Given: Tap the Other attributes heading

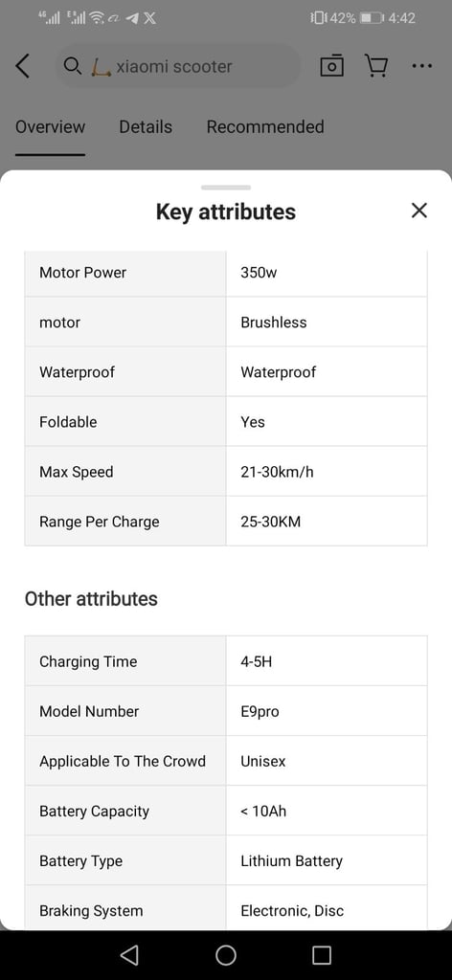Looking at the screenshot, I should point(91,599).
